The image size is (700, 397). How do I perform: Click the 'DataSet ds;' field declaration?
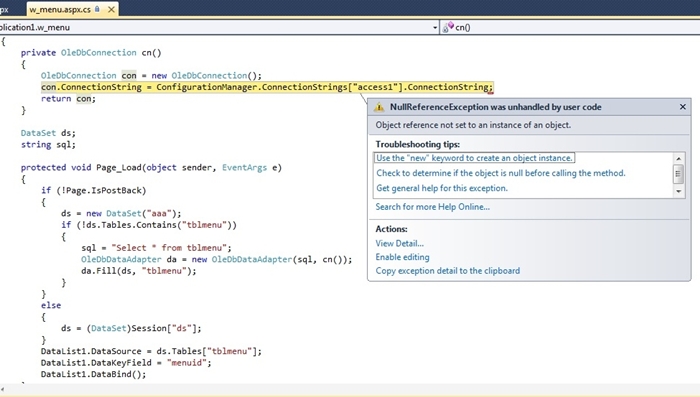coord(48,133)
